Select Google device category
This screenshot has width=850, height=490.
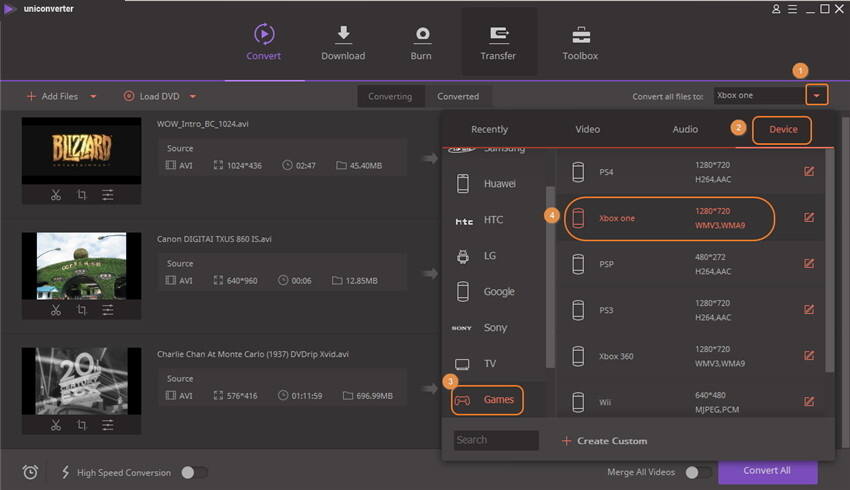[x=494, y=292]
